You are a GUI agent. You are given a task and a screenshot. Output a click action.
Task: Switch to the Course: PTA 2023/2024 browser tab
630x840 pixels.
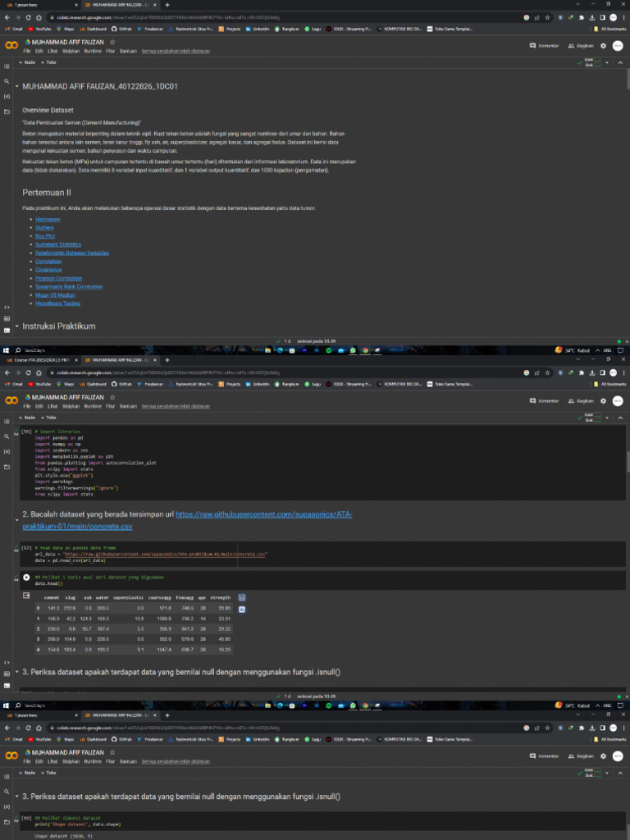coord(41,359)
